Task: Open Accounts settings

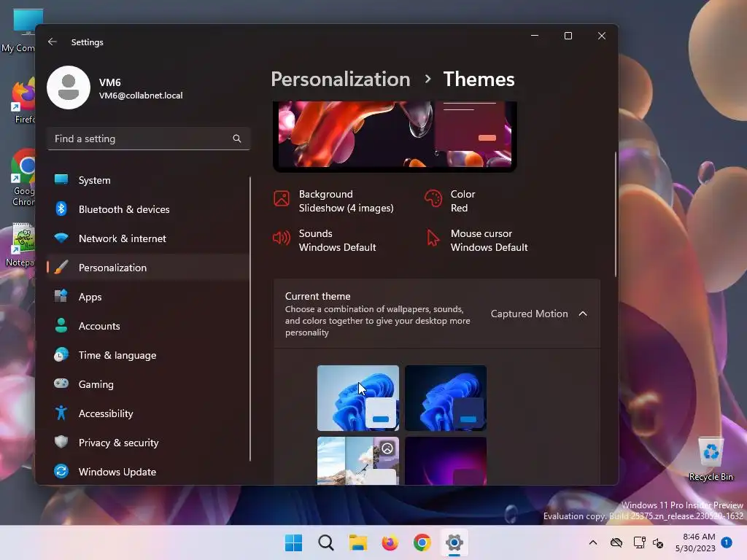Action: coord(147,326)
